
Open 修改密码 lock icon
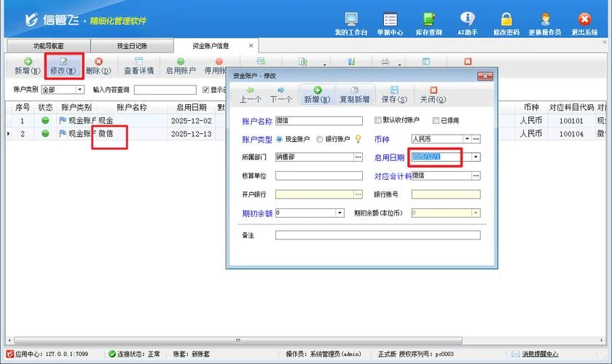point(506,24)
